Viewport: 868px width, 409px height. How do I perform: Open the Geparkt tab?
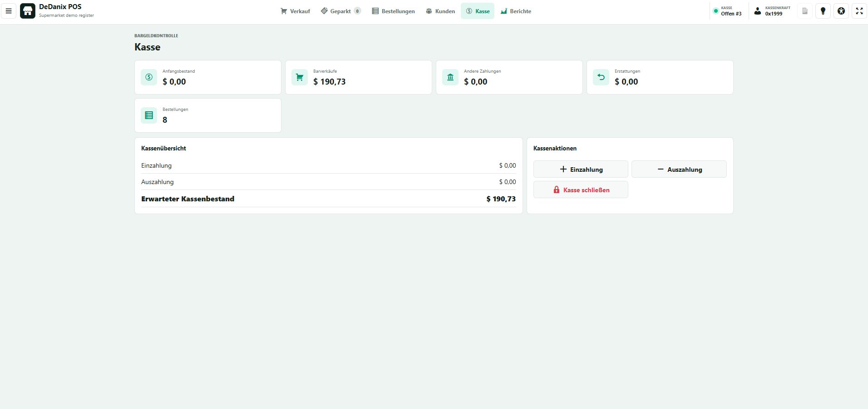pyautogui.click(x=341, y=11)
